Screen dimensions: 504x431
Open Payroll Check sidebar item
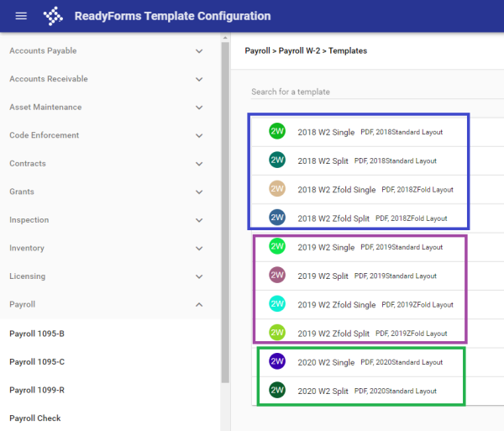pyautogui.click(x=35, y=418)
